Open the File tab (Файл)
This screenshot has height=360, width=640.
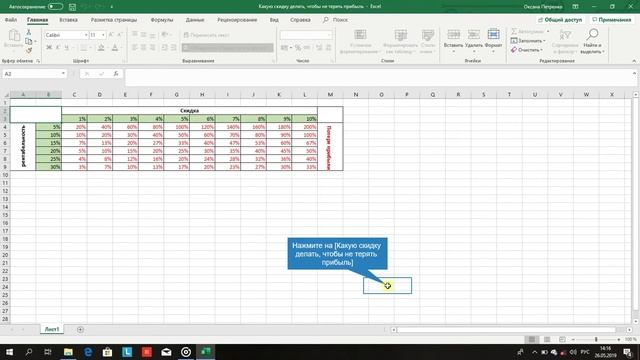pyautogui.click(x=11, y=20)
